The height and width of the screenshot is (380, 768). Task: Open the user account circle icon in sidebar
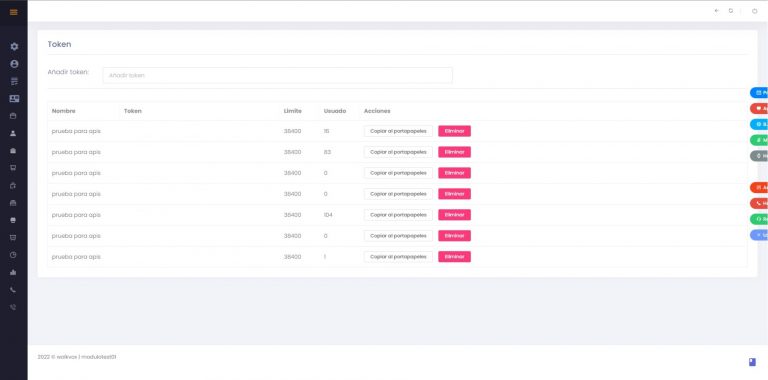[x=14, y=64]
